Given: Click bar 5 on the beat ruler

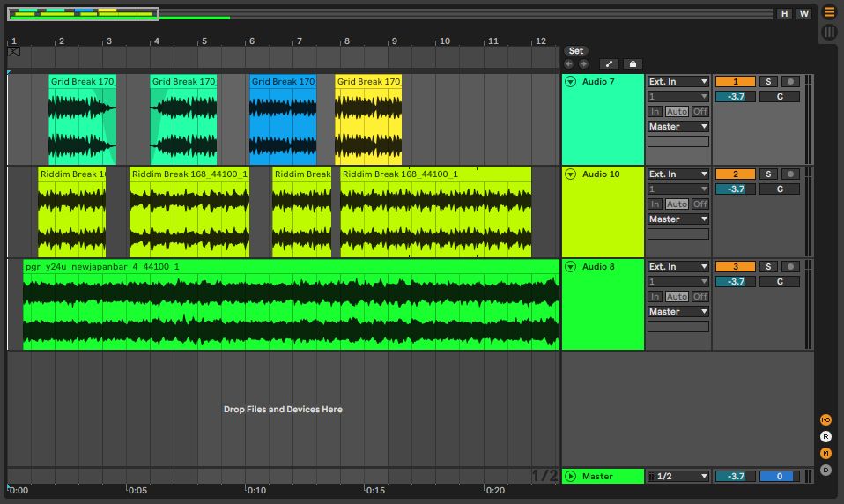Looking at the screenshot, I should [204, 41].
